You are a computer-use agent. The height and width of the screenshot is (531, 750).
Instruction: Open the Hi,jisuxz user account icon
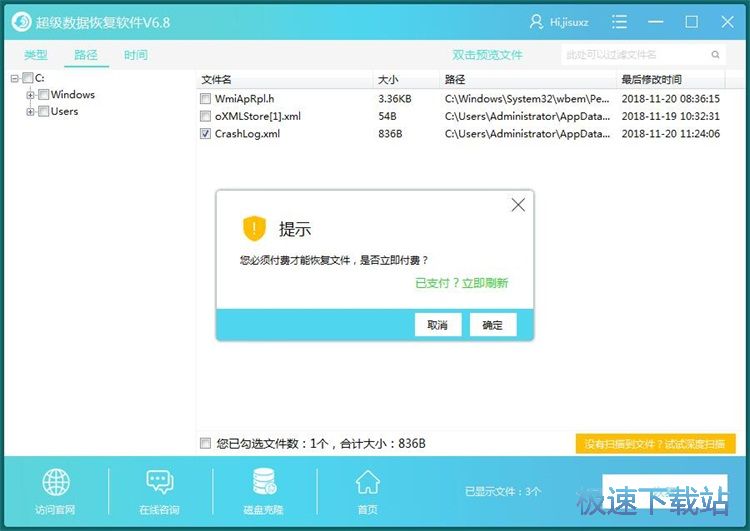pos(536,22)
